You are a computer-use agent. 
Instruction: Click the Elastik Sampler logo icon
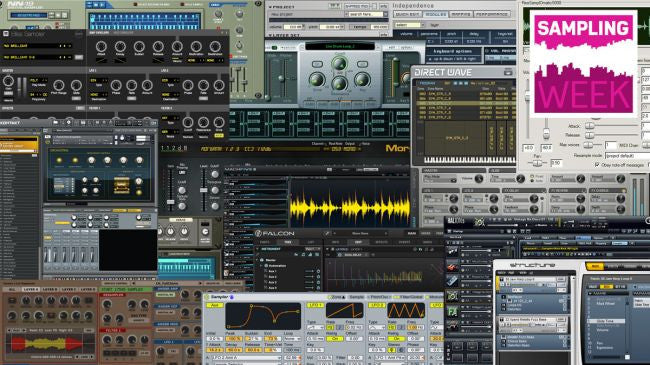(6, 34)
